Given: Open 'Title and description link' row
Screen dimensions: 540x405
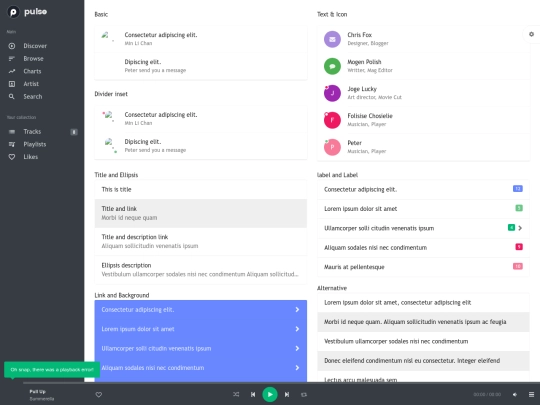Looking at the screenshot, I should coord(201,241).
